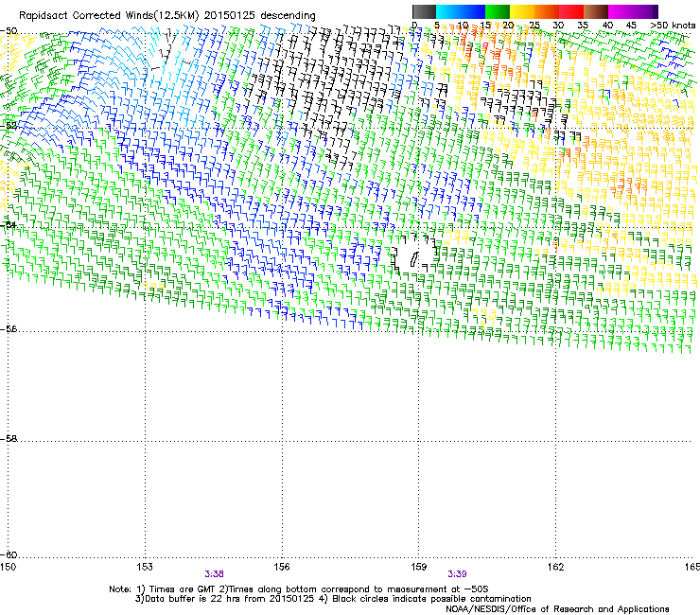The height and width of the screenshot is (615, 700).
Task: Click note 'Black circles indicate possible contamination'
Action: click(431, 599)
